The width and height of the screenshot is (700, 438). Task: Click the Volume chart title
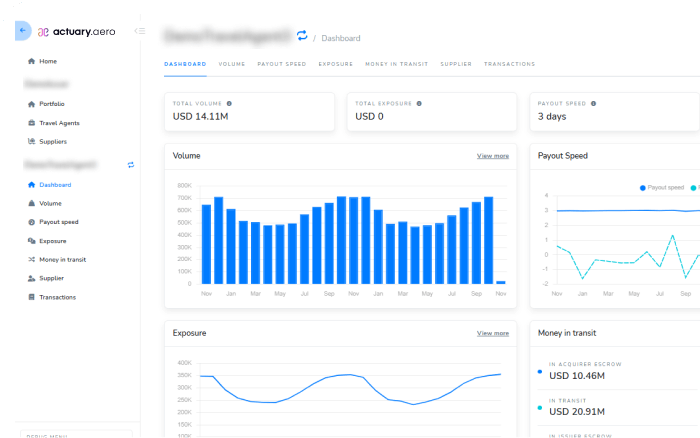click(187, 156)
